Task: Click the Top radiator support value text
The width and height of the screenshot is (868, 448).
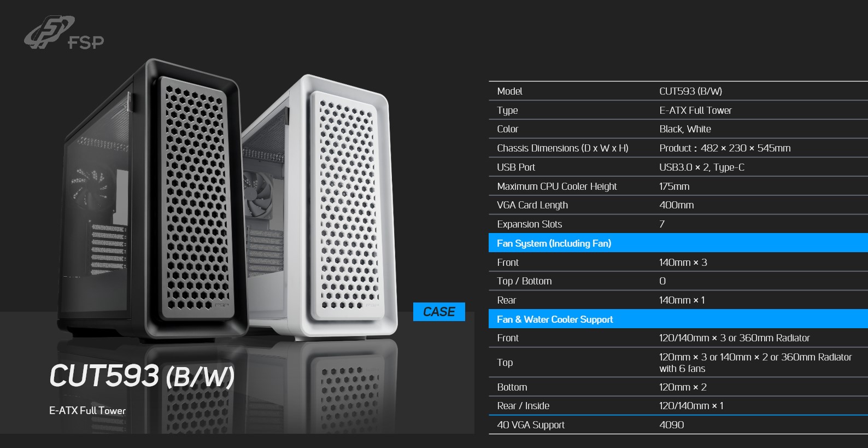Action: tap(755, 363)
